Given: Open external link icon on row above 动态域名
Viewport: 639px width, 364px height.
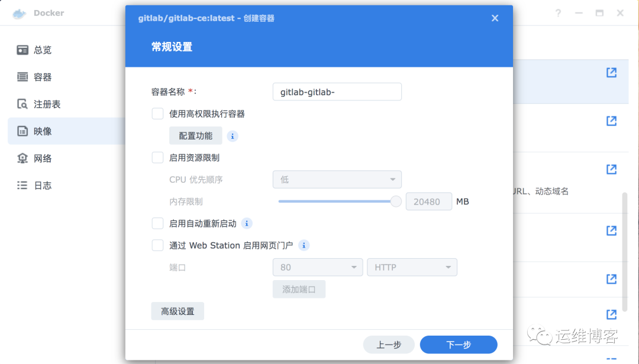Looking at the screenshot, I should (611, 170).
